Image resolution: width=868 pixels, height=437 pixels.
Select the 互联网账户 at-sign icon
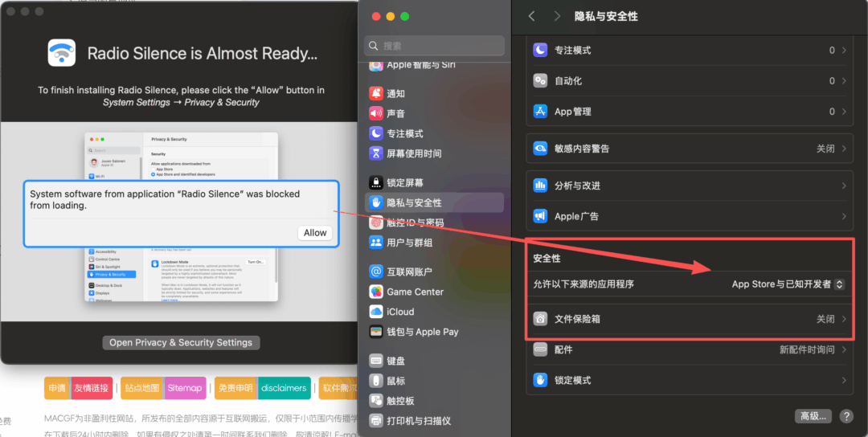(376, 272)
